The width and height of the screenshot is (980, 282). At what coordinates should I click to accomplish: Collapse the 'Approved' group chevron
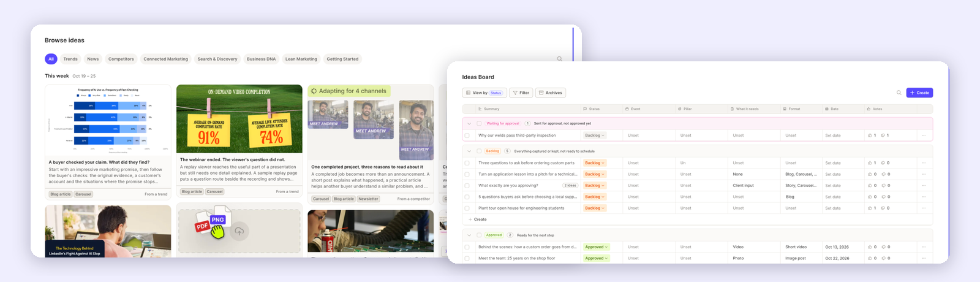tap(469, 235)
